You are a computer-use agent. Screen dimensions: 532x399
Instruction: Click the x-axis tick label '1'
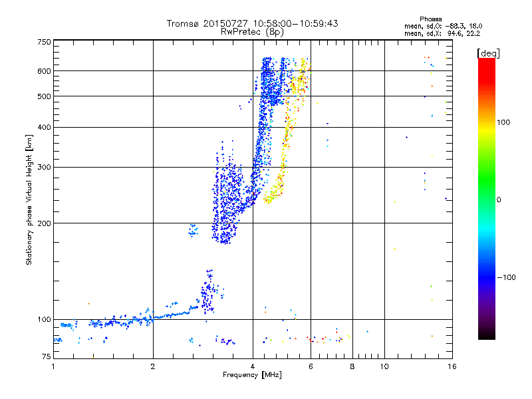53,366
